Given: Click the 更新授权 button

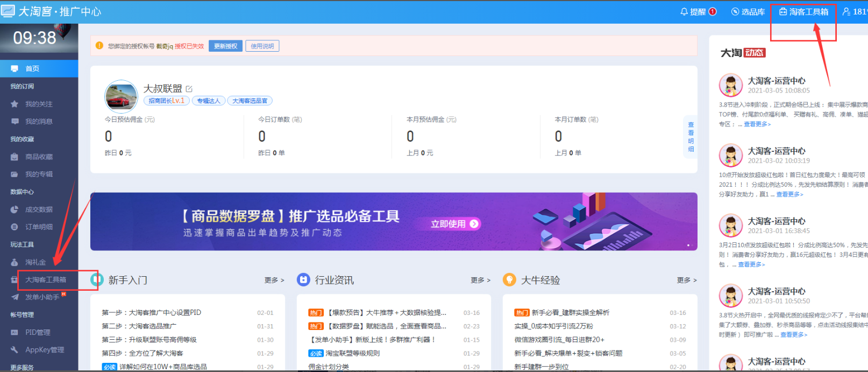Looking at the screenshot, I should (225, 46).
